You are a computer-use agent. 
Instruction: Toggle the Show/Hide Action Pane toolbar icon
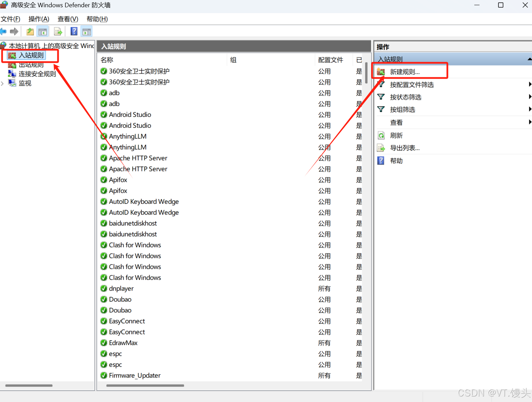tap(86, 32)
